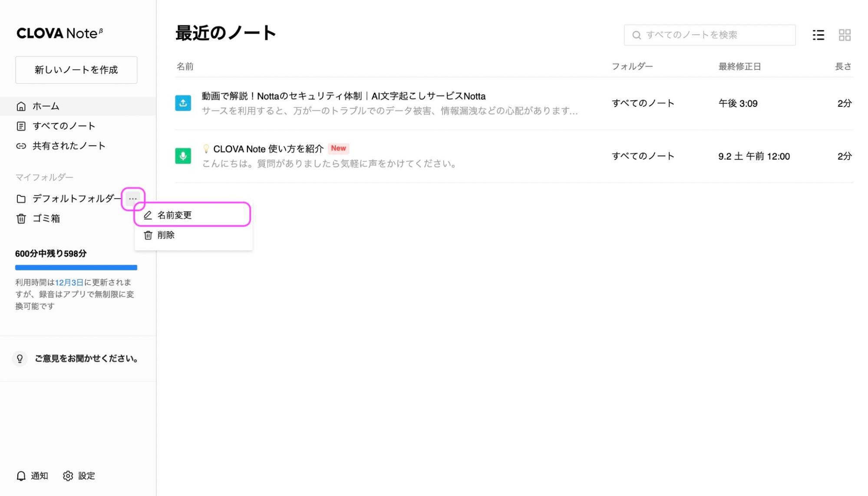868x496 pixels.
Task: Click the link icon beside 共有されたノート
Action: pyautogui.click(x=21, y=146)
